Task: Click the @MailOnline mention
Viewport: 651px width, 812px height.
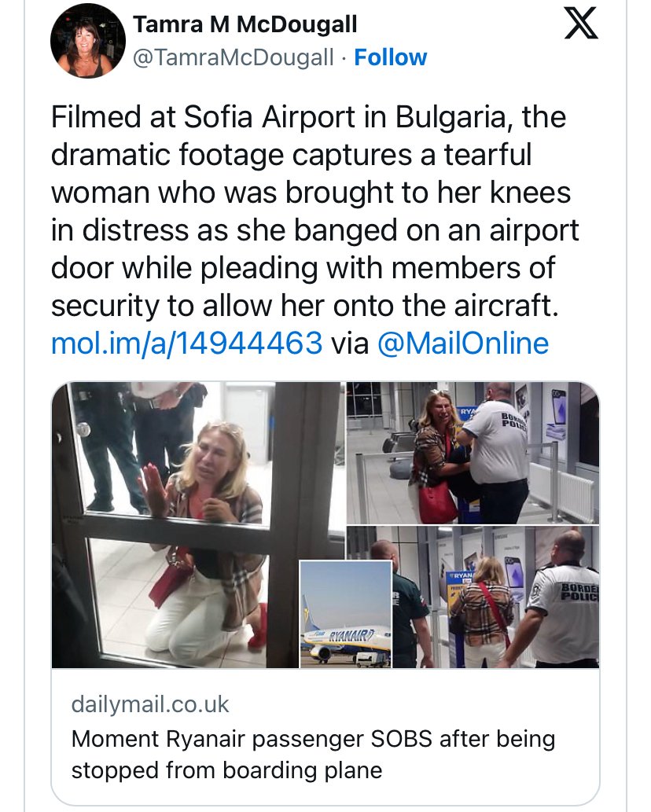Action: point(463,344)
